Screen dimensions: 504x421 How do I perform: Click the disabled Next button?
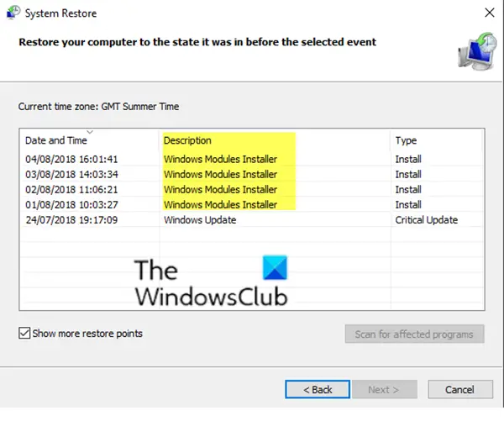pos(385,389)
